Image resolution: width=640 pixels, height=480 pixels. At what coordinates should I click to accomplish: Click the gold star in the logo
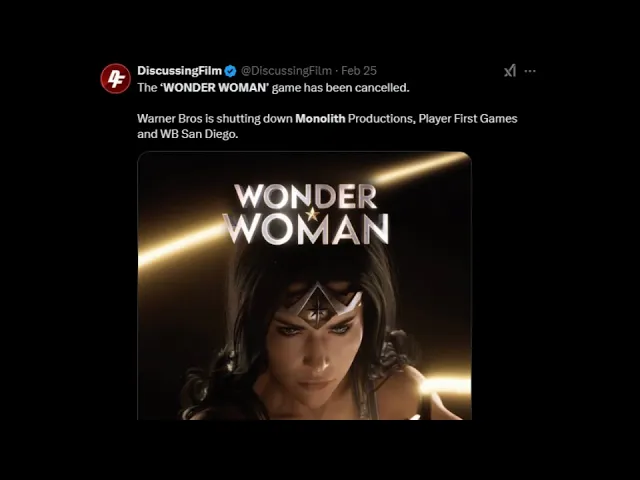(312, 214)
